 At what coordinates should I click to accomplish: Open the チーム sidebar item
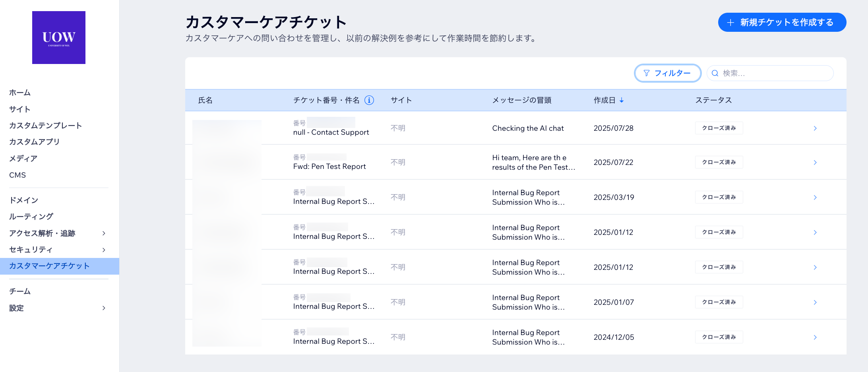pos(20,291)
